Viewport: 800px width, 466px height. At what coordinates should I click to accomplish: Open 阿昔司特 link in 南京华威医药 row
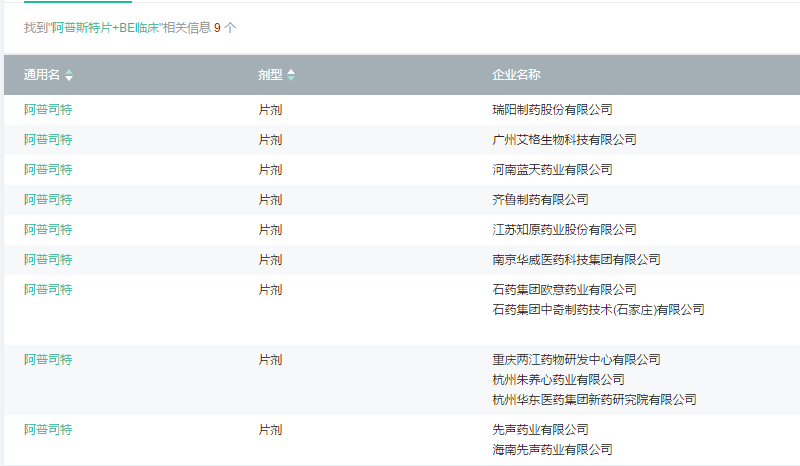click(48, 260)
